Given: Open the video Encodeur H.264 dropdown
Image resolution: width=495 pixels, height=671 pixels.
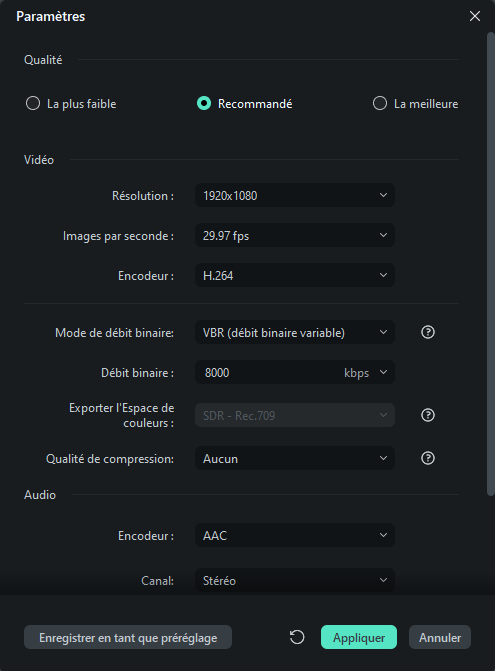Looking at the screenshot, I should tap(295, 275).
